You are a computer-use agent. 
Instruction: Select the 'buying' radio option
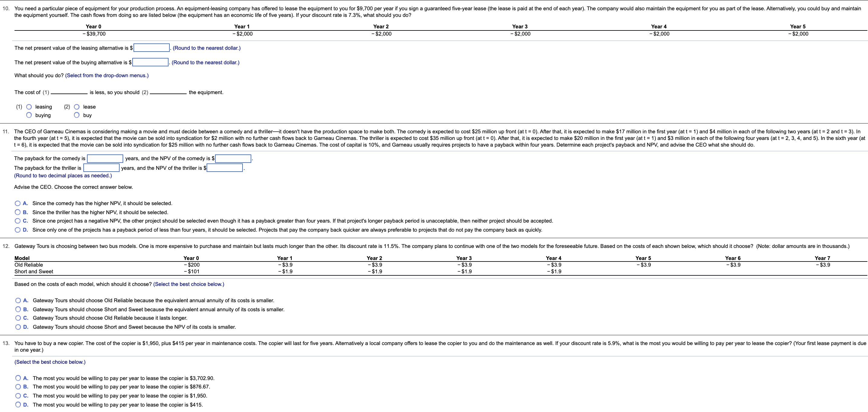29,116
